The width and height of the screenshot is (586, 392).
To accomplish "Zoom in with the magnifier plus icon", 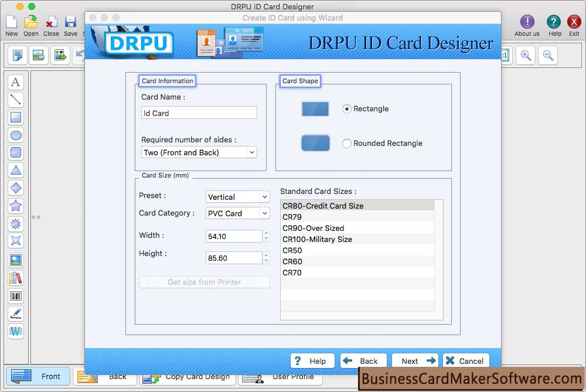I will [x=526, y=55].
